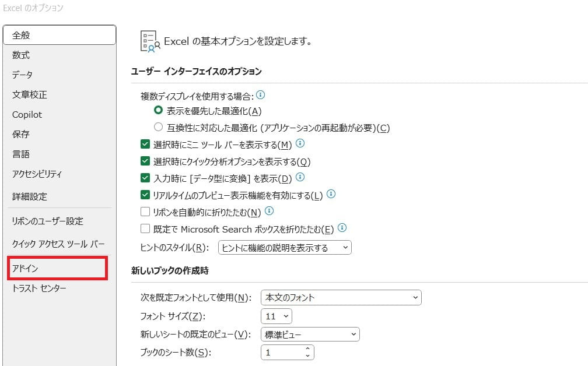
Task: Click info icon next to リアルタイムのプレビュー option
Action: point(331,194)
